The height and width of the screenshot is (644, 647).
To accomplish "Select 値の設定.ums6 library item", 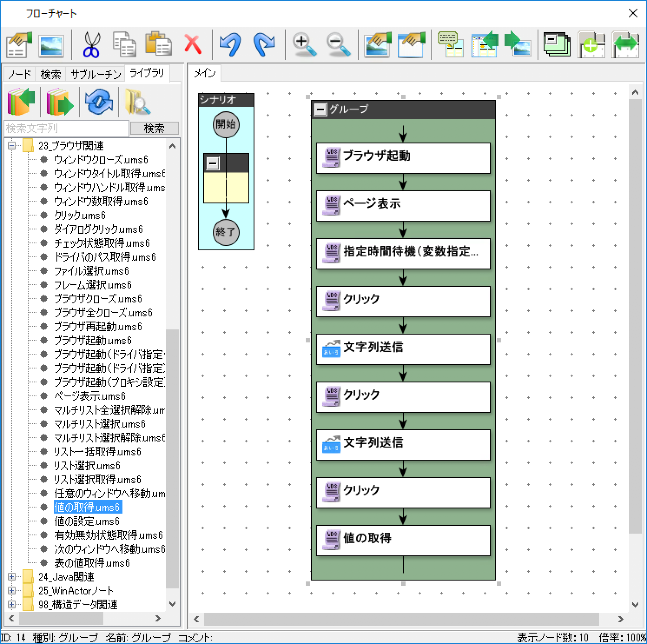I will click(86, 521).
